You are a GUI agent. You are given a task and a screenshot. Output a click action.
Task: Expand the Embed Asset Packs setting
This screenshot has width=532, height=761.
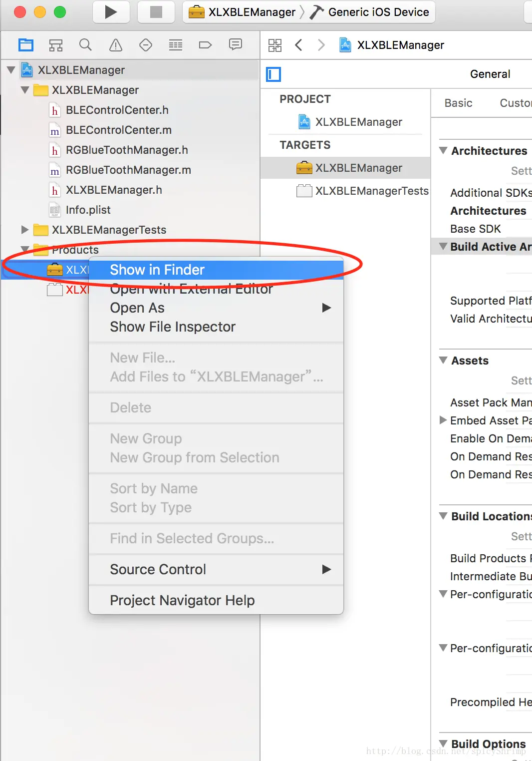(x=443, y=420)
